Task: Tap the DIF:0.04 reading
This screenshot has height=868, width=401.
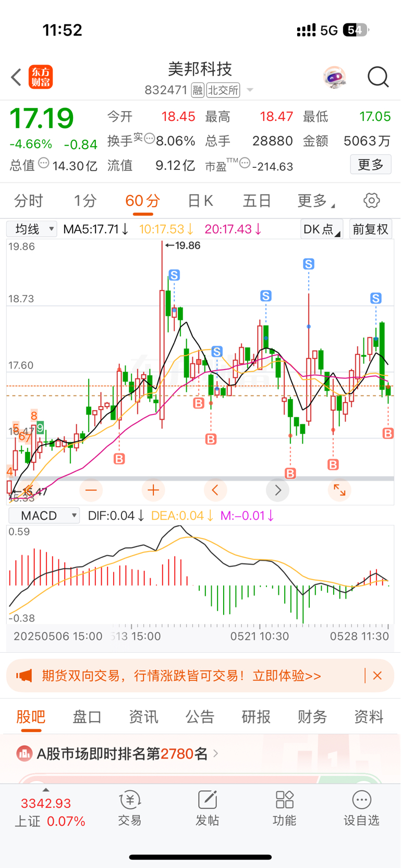Action: 116,516
